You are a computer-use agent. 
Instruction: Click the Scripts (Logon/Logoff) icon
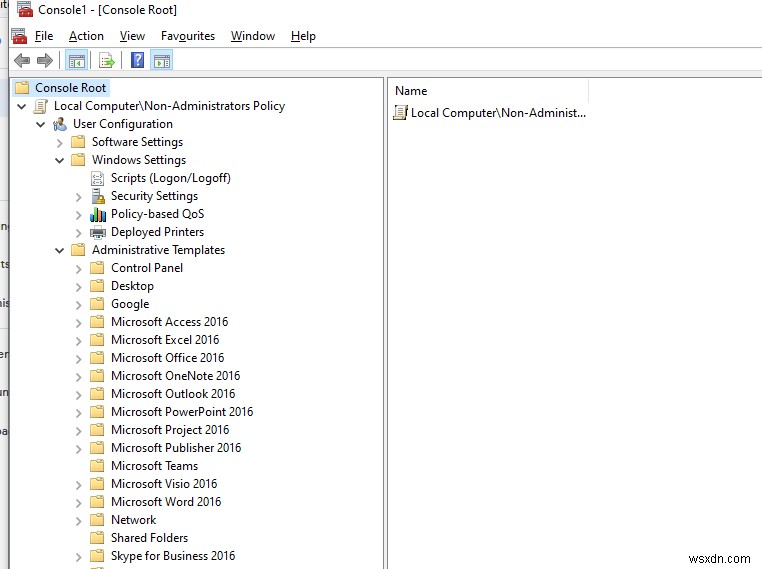pyautogui.click(x=98, y=178)
